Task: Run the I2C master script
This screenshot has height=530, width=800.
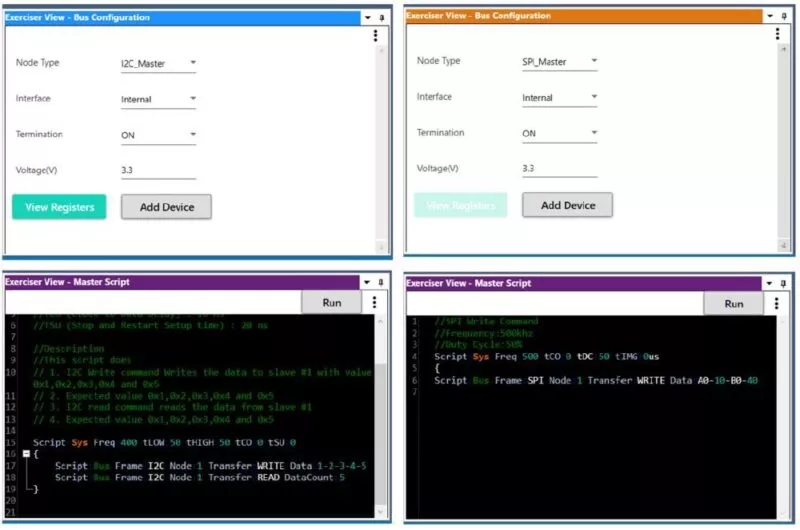Action: coord(333,302)
